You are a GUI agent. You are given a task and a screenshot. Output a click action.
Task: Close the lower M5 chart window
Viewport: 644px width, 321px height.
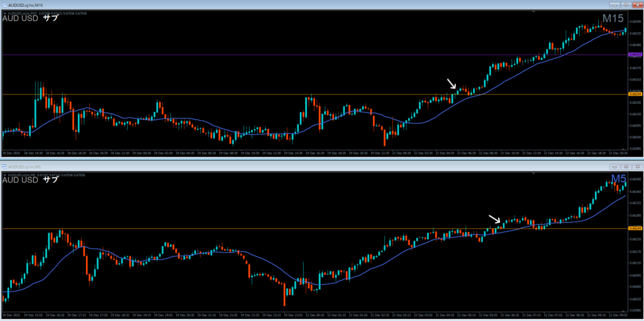pyautogui.click(x=636, y=166)
